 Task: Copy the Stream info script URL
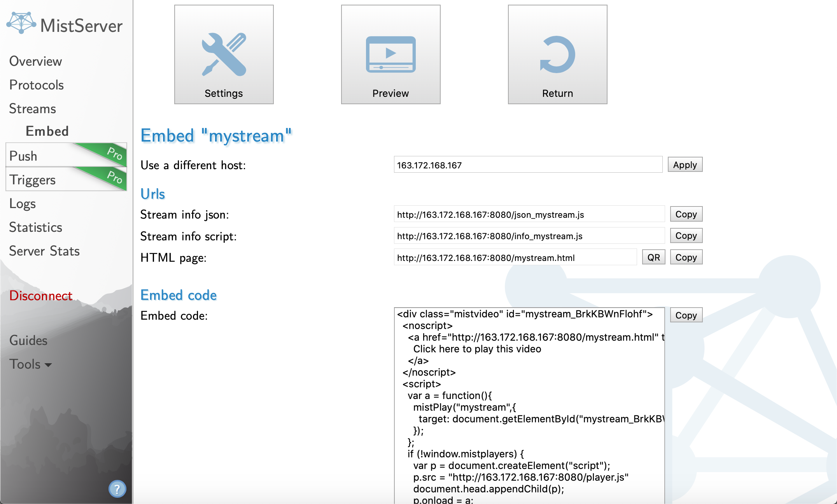coord(686,236)
